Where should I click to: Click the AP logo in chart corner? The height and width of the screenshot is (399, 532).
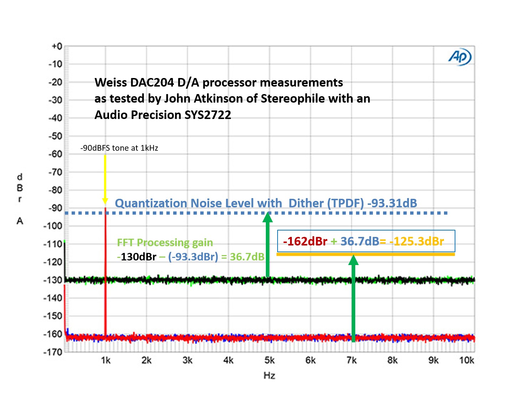click(x=460, y=57)
